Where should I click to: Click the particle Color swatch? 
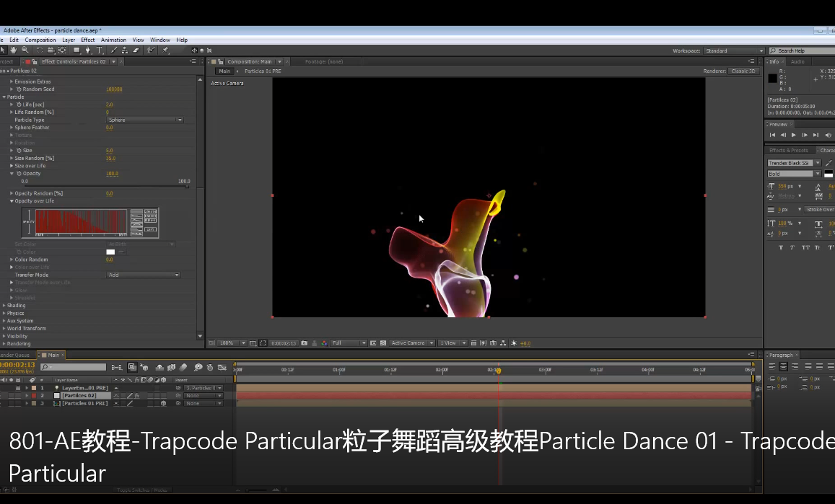110,252
